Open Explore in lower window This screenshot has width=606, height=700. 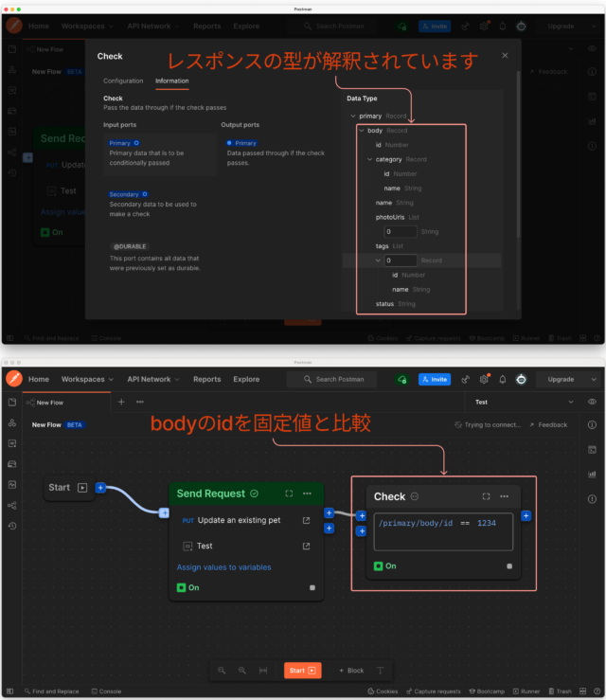point(246,379)
